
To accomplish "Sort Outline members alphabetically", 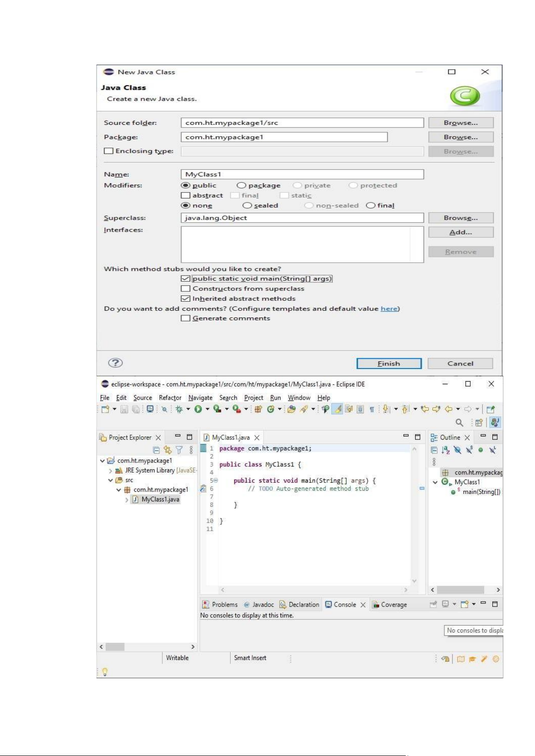I will [445, 450].
